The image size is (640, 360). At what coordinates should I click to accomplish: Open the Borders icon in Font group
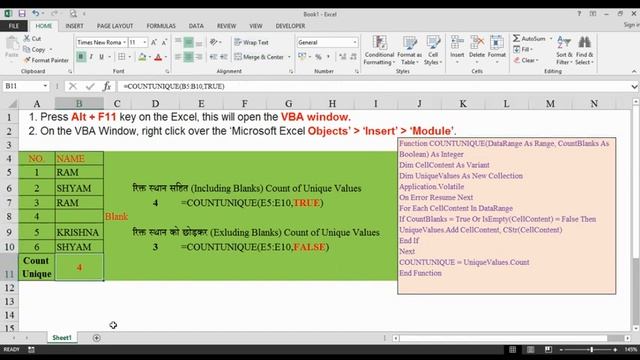pos(122,57)
